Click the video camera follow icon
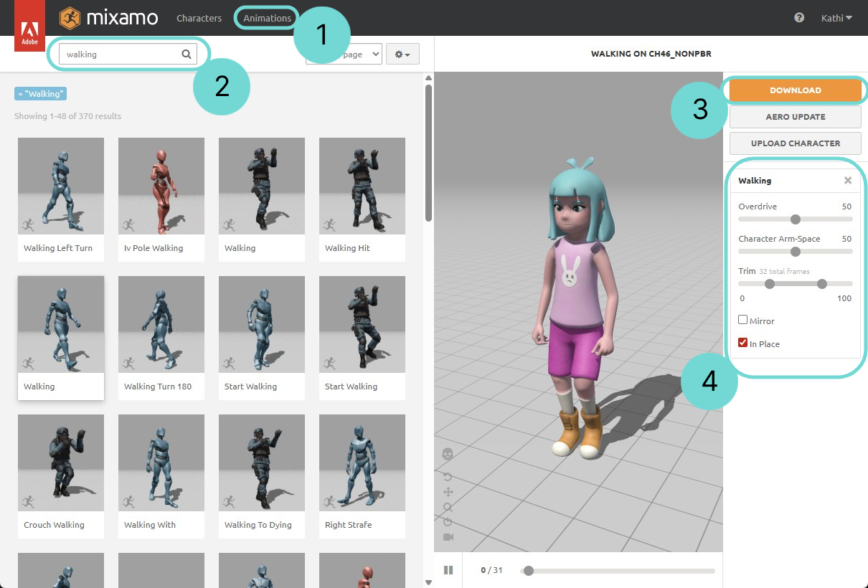The image size is (868, 588). tap(448, 537)
